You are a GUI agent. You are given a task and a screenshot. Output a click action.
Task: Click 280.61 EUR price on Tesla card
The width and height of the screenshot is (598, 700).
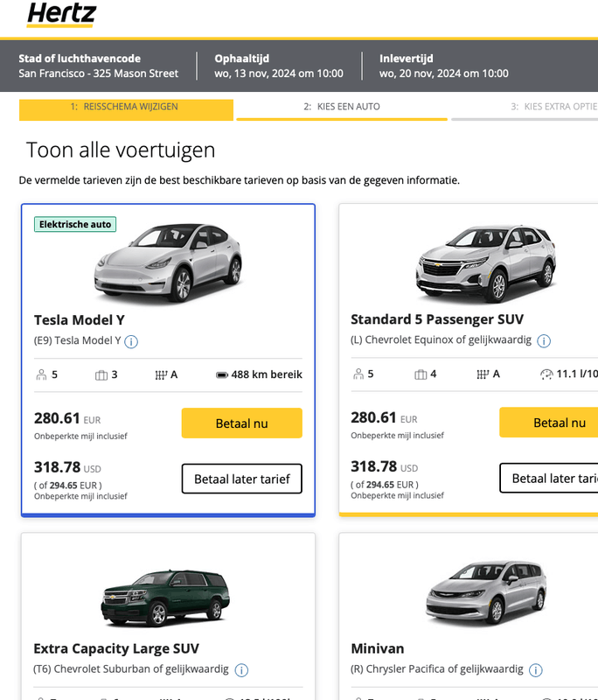point(67,418)
